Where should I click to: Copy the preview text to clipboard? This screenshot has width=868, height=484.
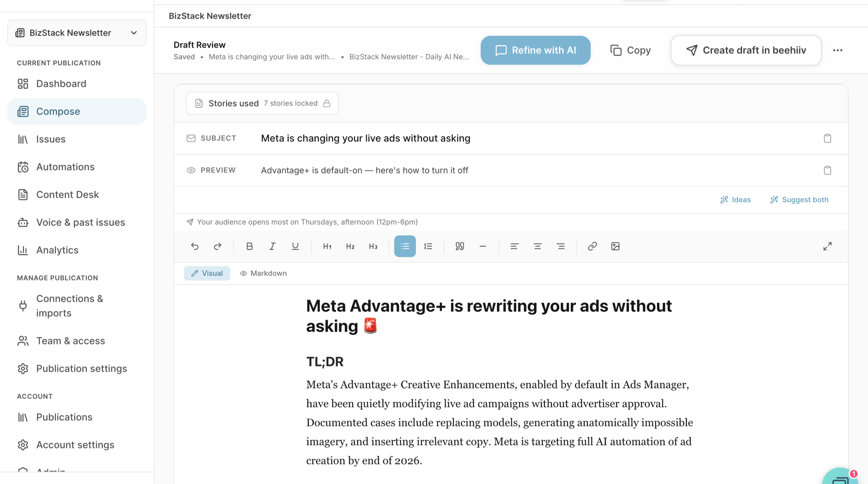[827, 170]
